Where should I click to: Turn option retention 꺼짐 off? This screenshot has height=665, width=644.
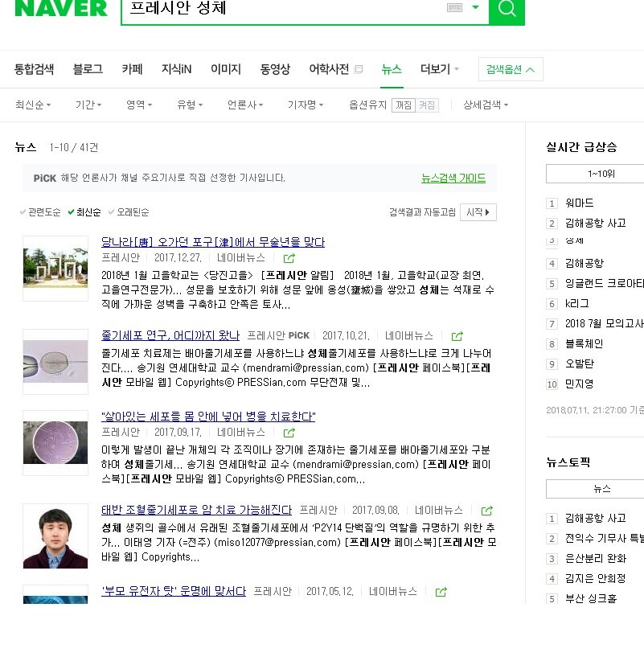(404, 105)
